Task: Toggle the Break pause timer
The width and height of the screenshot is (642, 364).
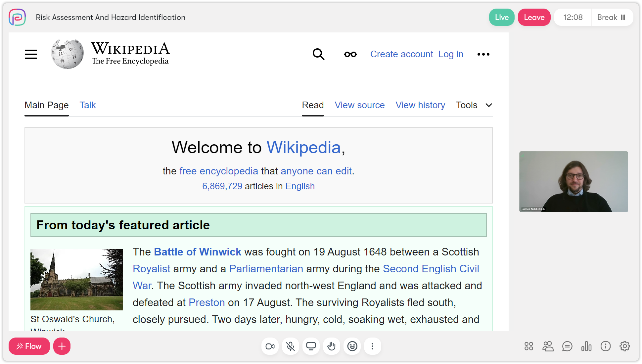Action: 612,17
